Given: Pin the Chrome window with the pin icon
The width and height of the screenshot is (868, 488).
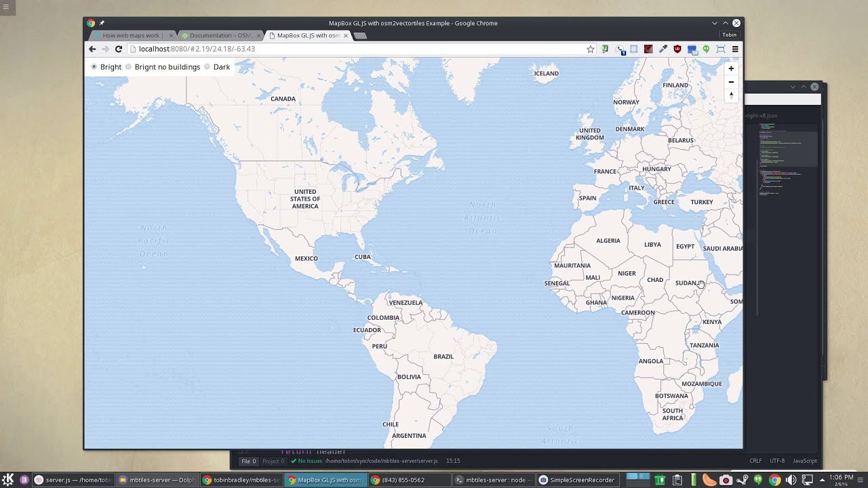Looking at the screenshot, I should pyautogui.click(x=102, y=23).
